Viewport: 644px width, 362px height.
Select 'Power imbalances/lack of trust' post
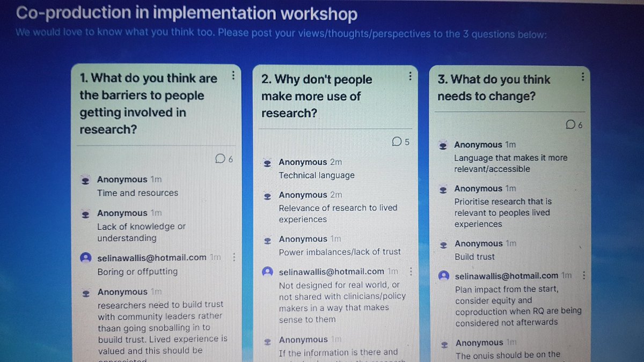tap(340, 252)
